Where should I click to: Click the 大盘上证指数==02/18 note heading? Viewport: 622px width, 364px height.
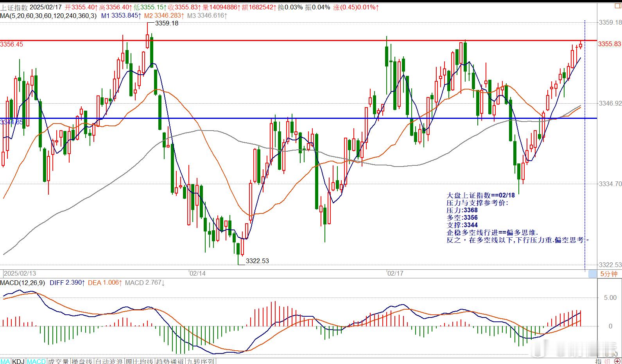(x=480, y=195)
